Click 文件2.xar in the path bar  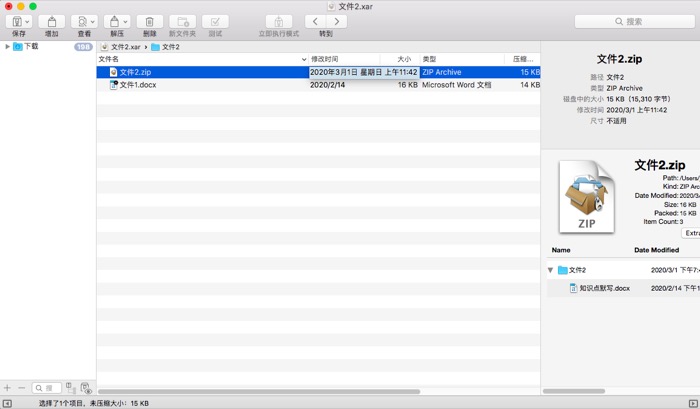tap(124, 46)
